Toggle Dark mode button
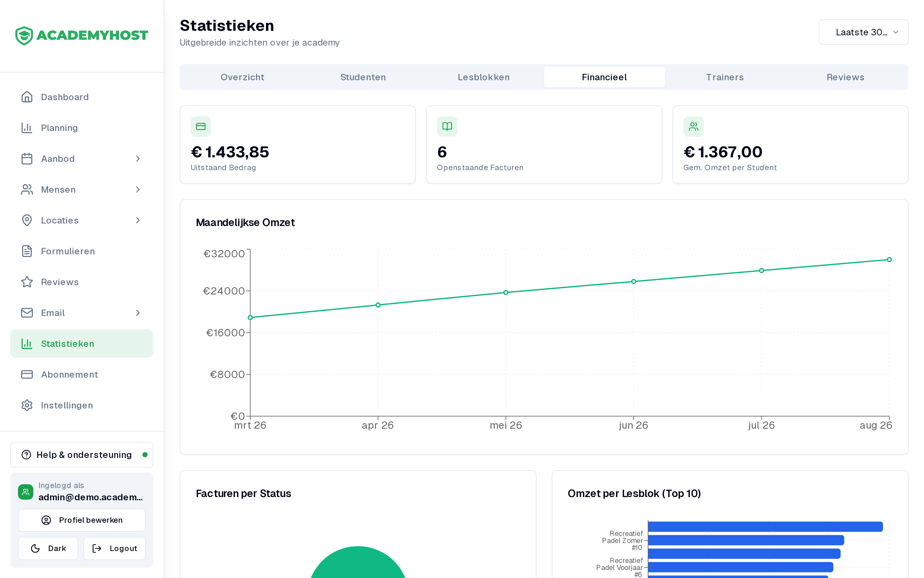Image resolution: width=924 pixels, height=578 pixels. [x=48, y=548]
